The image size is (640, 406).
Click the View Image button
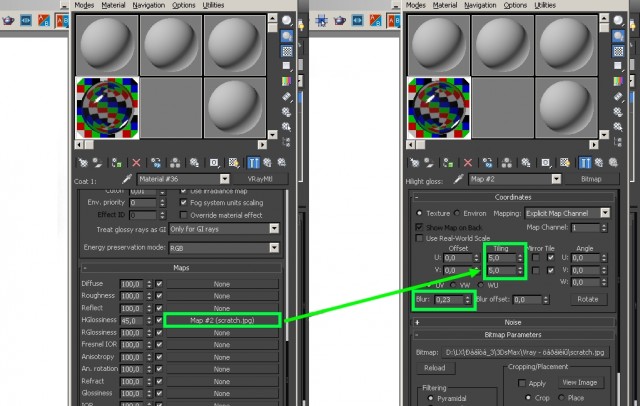point(580,382)
